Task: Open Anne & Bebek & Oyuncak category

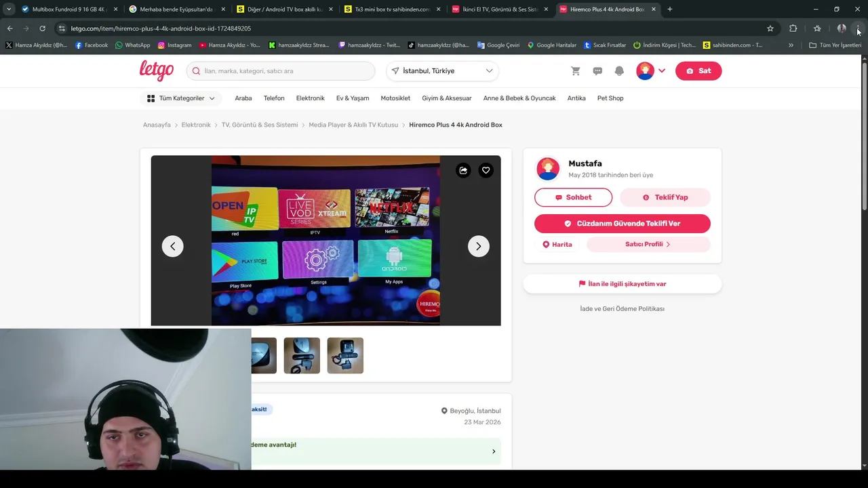Action: click(519, 98)
